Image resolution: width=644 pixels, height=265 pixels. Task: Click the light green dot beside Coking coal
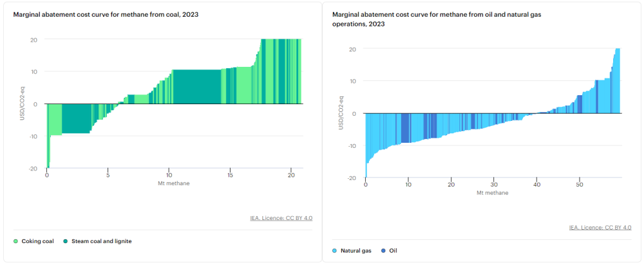(16, 241)
